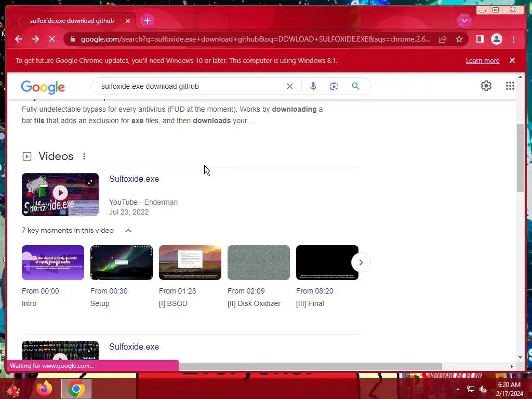532x399 pixels.
Task: Dismiss the Chrome update notification bar
Action: click(512, 60)
